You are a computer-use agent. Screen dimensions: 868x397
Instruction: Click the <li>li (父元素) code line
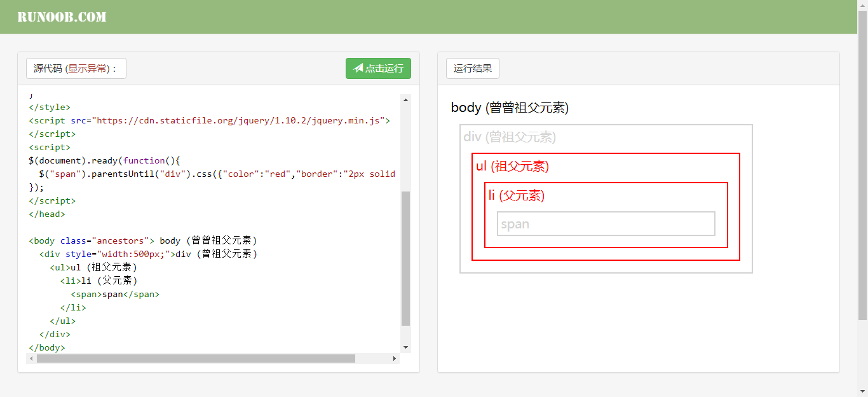(x=99, y=281)
